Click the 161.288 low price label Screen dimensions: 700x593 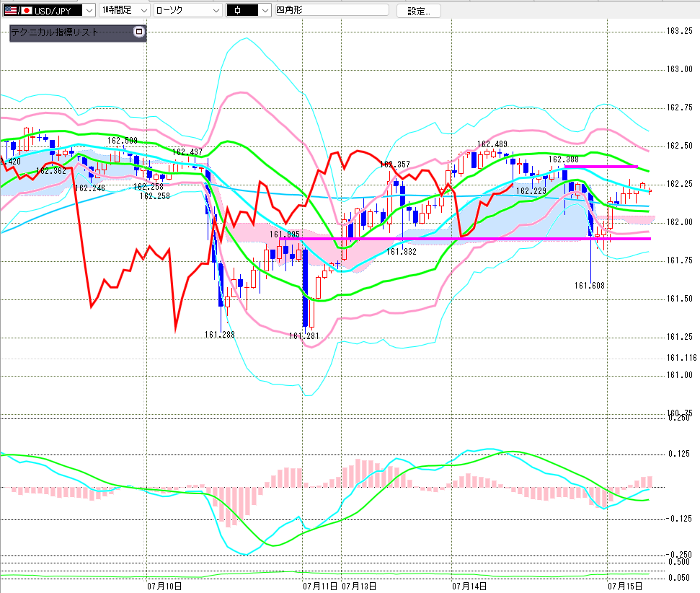point(220,335)
